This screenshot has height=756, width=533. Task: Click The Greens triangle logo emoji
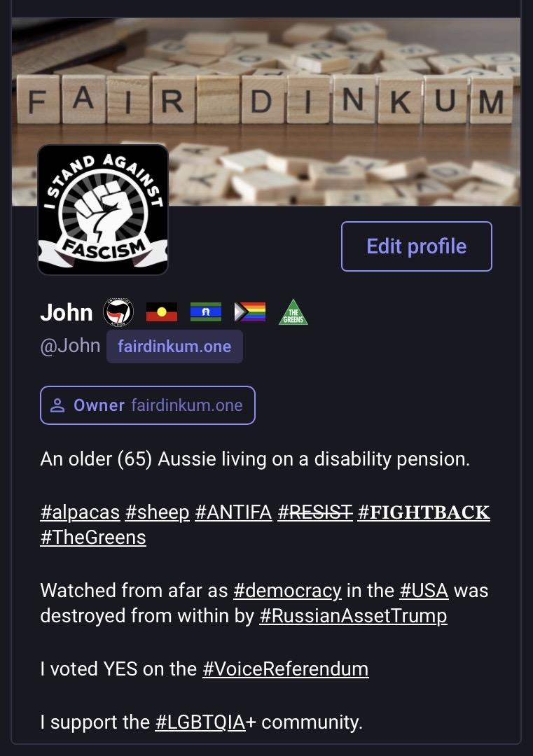tap(293, 312)
